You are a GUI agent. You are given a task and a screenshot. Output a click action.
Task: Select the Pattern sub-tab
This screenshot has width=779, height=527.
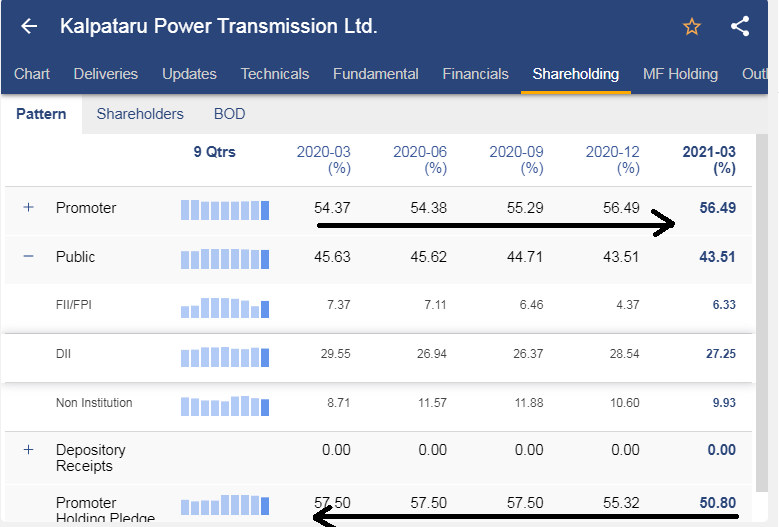(x=41, y=114)
